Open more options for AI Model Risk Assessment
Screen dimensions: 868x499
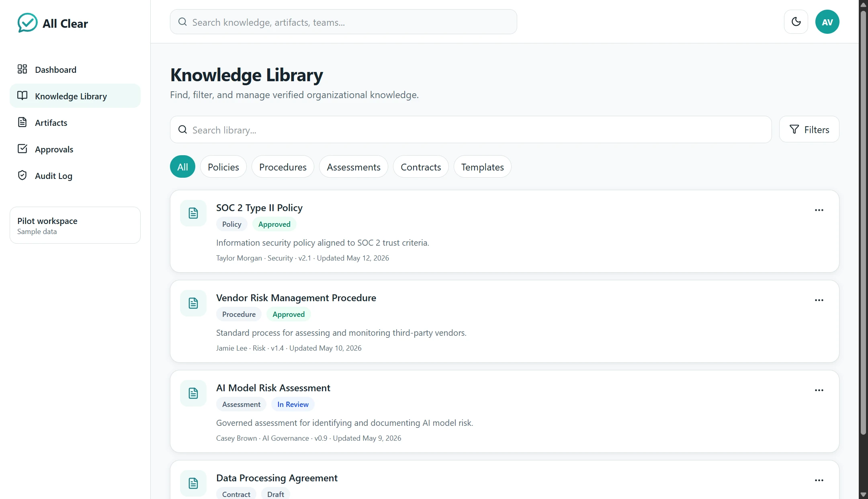click(x=819, y=390)
